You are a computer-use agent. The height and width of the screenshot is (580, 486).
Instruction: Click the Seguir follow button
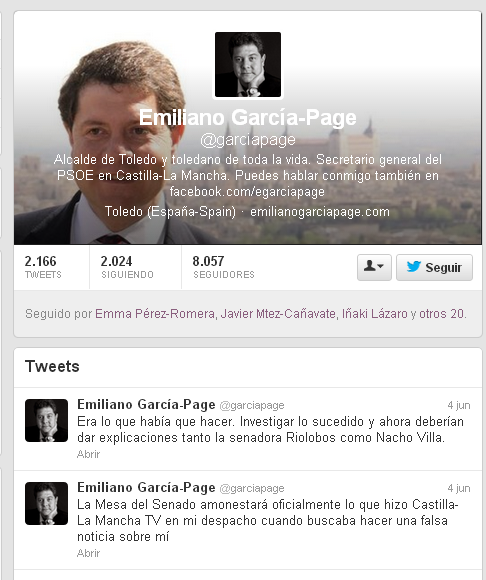(x=434, y=267)
